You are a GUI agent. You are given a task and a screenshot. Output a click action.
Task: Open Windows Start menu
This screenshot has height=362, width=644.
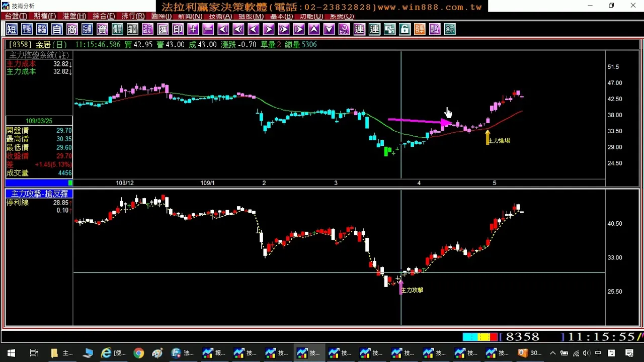coord(11,353)
